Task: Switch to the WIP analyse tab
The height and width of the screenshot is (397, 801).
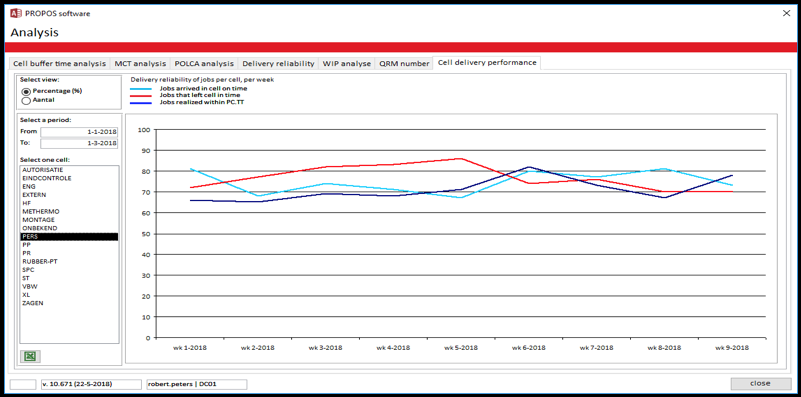Action: (346, 64)
